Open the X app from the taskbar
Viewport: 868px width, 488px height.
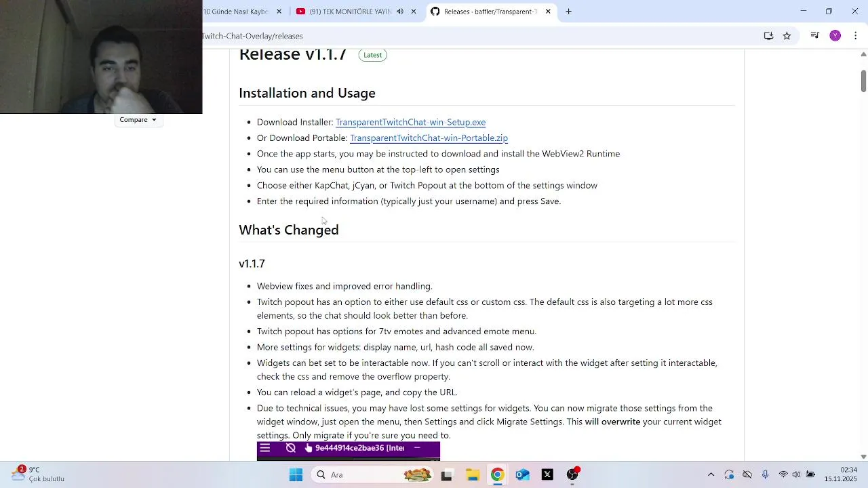(547, 475)
